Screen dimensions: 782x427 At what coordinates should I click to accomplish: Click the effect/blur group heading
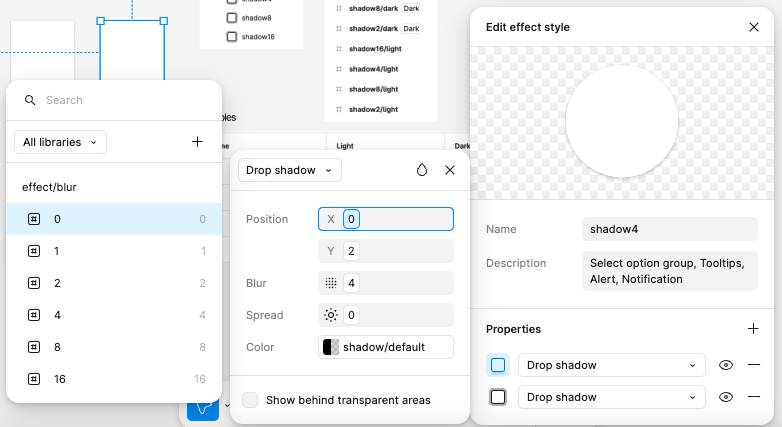pyautogui.click(x=49, y=187)
